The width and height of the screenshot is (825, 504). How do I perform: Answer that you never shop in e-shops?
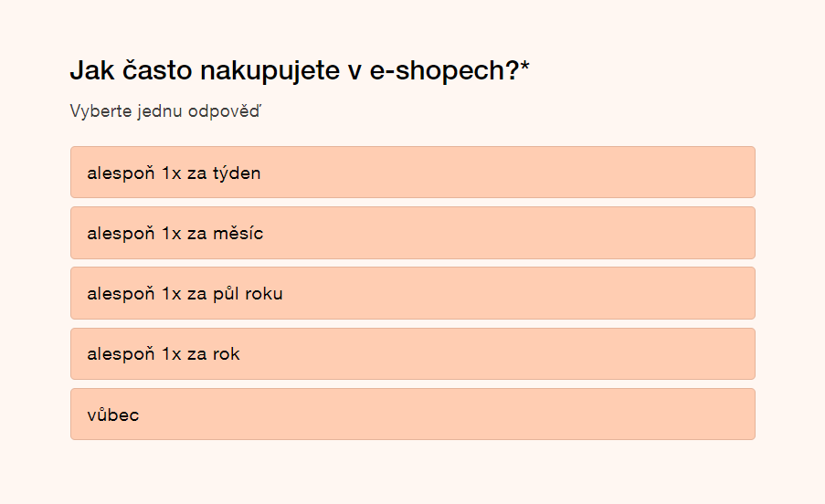pos(412,415)
